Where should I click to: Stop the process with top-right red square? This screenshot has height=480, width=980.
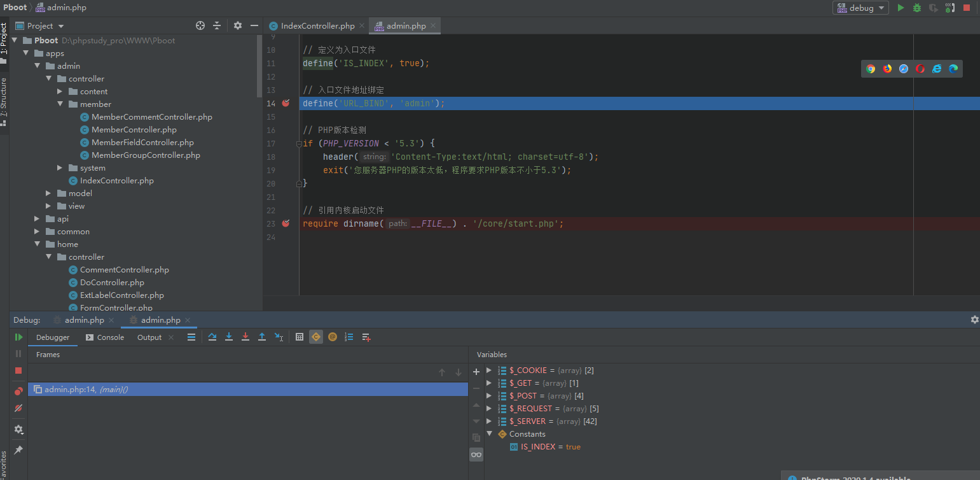click(967, 8)
